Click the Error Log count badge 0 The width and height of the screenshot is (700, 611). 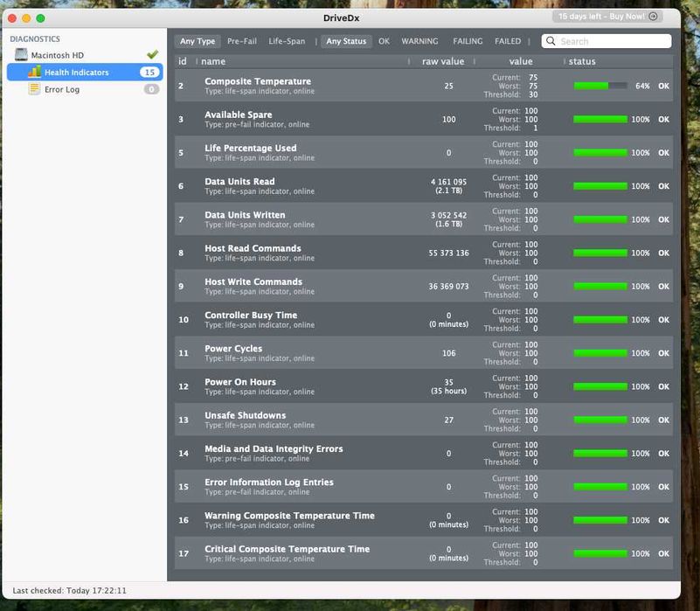pos(151,89)
